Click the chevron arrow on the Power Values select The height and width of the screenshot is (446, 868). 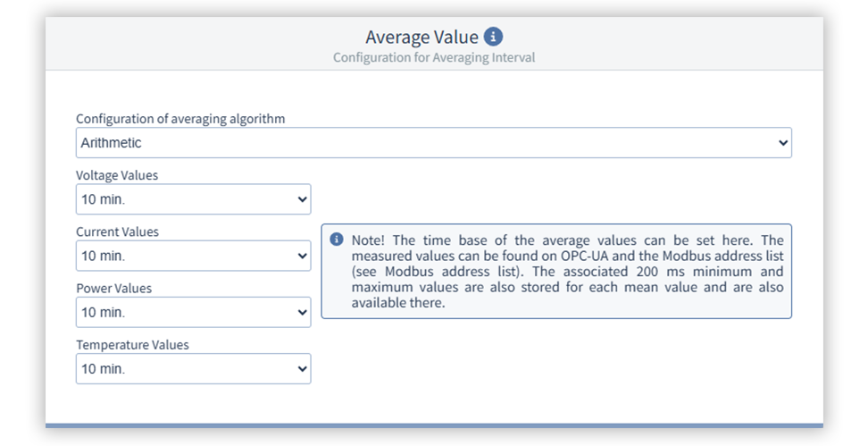(x=302, y=312)
